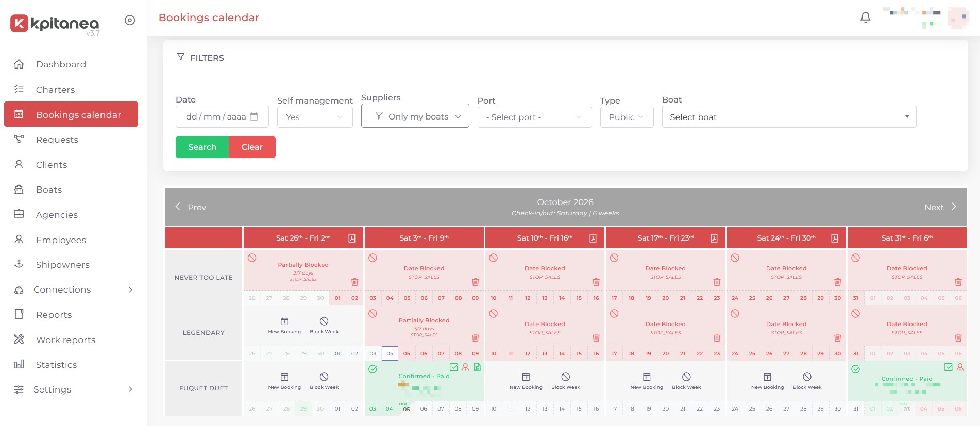980x426 pixels.
Task: Open Shipowners in sidebar
Action: tap(71, 265)
